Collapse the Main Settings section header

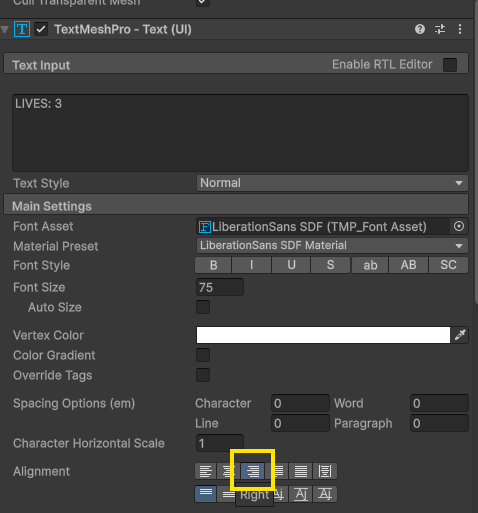pyautogui.click(x=236, y=205)
